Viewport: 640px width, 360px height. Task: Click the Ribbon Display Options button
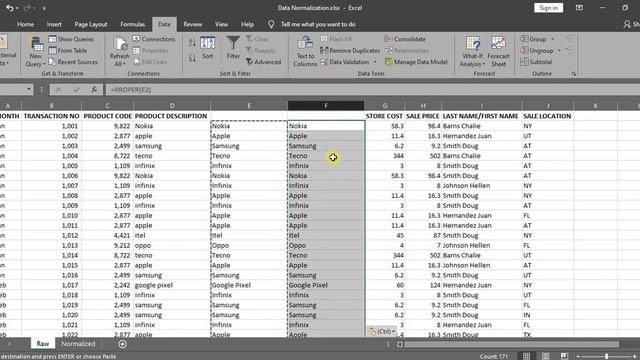[x=579, y=8]
